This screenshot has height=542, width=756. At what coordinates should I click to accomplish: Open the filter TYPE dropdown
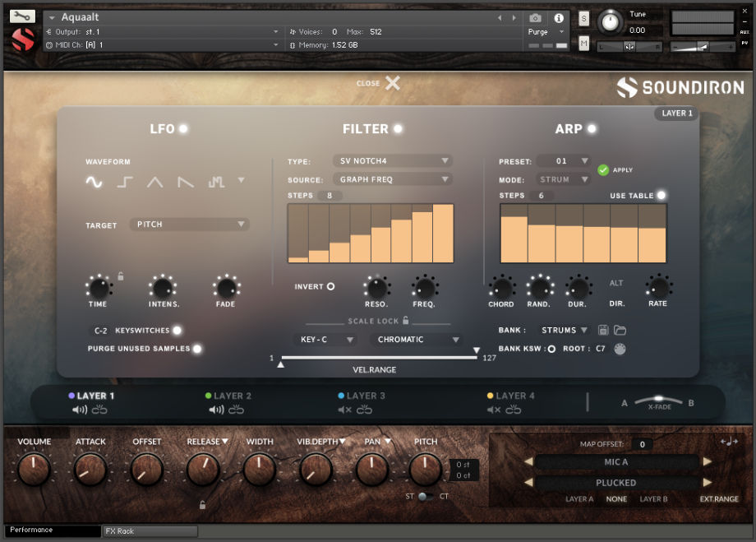click(392, 160)
